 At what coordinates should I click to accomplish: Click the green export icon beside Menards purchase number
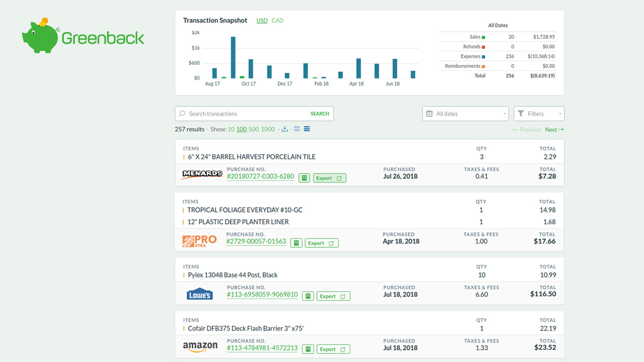click(x=304, y=177)
